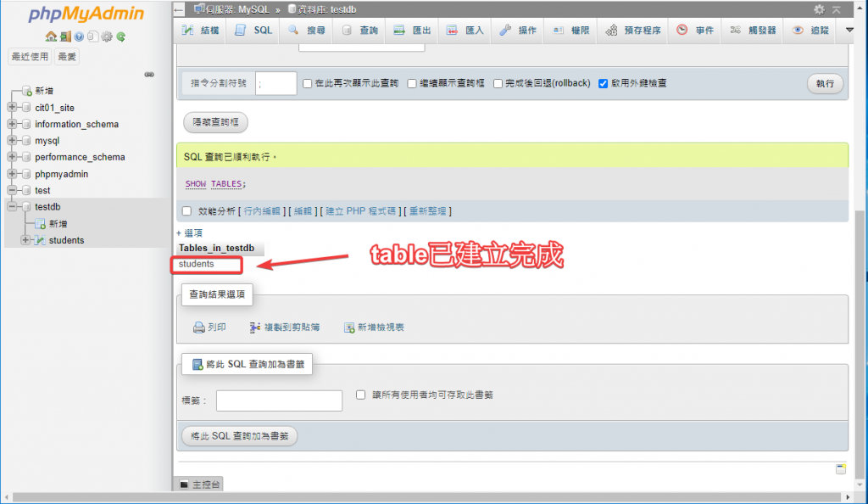Click the horizontal scrollbar at window bottom
868x504 pixels.
[x=424, y=496]
